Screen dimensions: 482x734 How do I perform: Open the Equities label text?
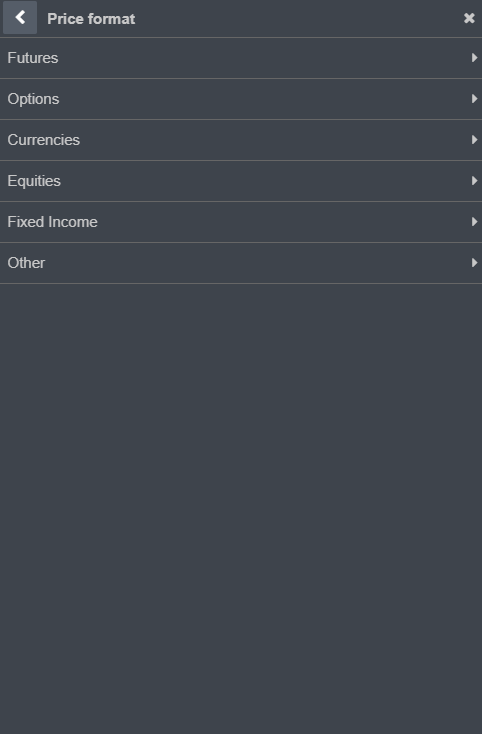34,181
